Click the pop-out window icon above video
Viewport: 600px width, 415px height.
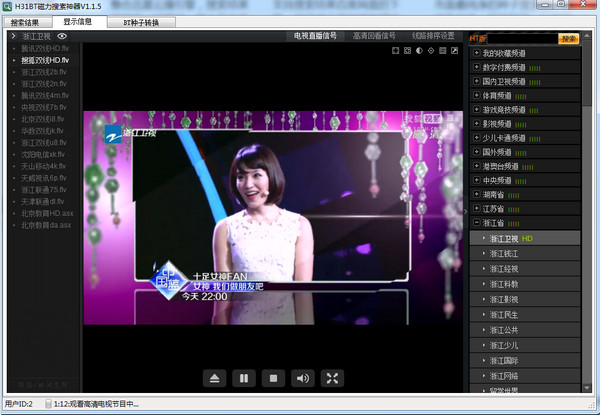[x=455, y=50]
